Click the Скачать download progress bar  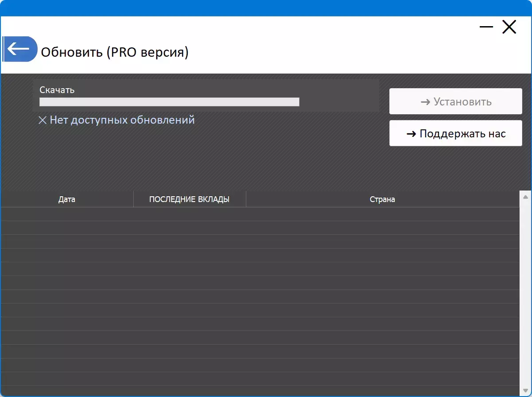click(169, 102)
